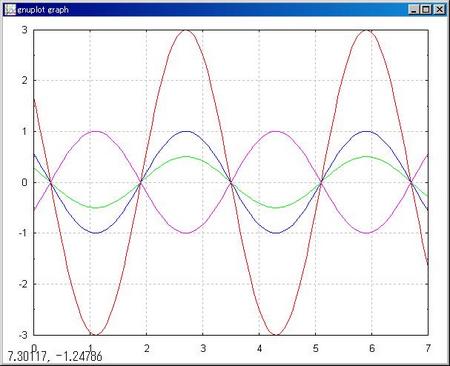Click the y-axis label 1
The image size is (450, 366).
point(25,132)
